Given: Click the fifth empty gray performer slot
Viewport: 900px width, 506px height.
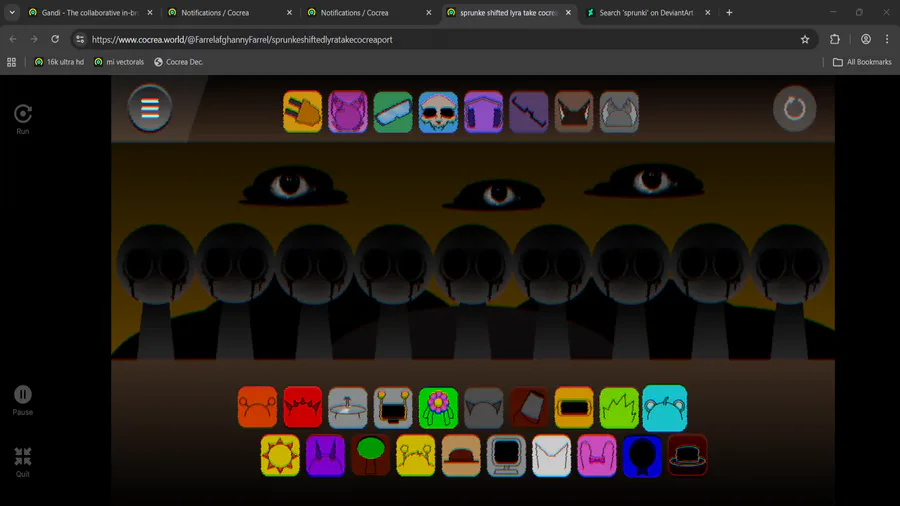Looking at the screenshot, I should pos(473,290).
